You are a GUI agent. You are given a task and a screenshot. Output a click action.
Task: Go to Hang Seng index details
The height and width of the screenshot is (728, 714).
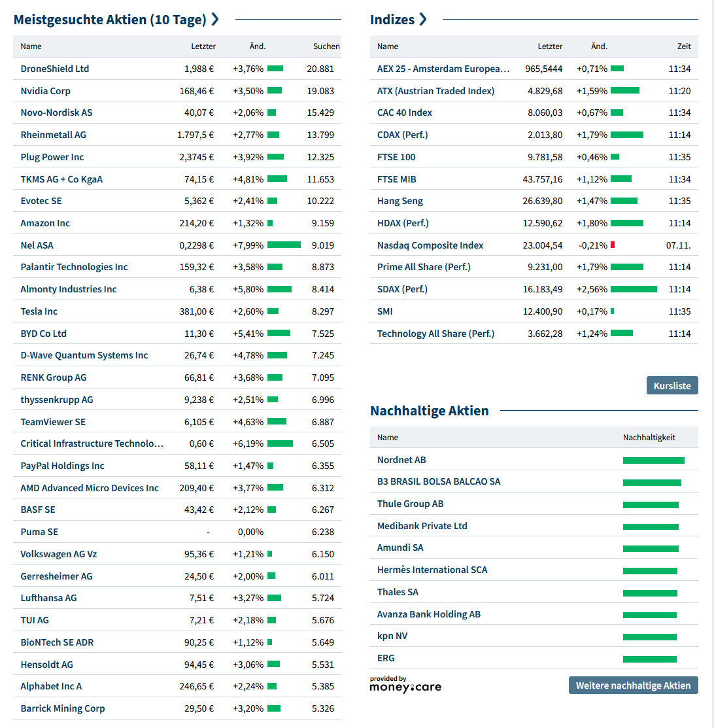pos(399,201)
